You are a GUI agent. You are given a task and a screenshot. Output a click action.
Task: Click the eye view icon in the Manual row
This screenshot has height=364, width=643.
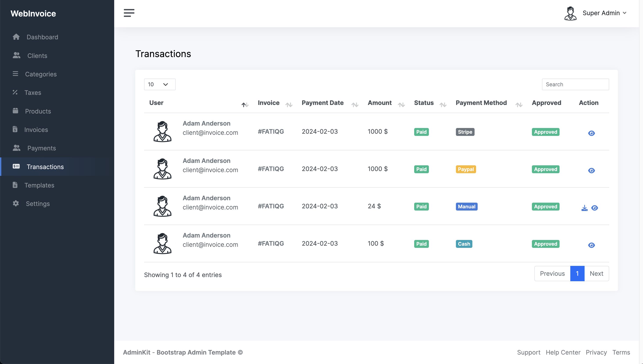click(x=594, y=208)
